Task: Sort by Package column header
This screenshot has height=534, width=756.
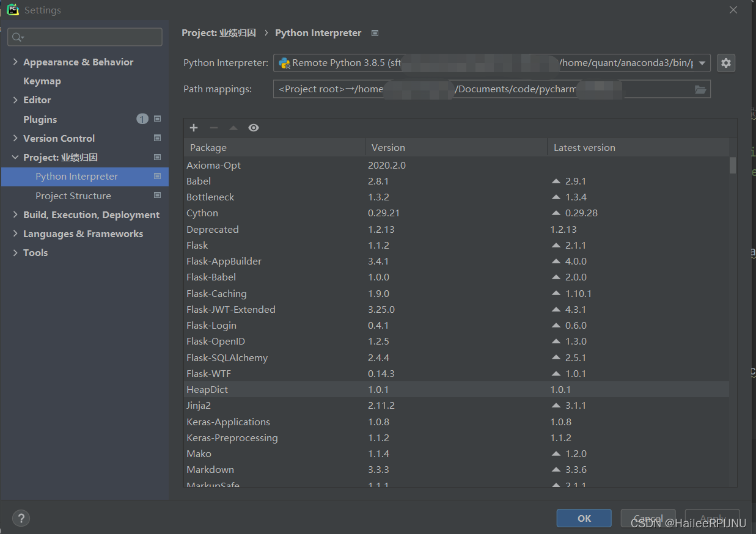Action: pyautogui.click(x=274, y=147)
